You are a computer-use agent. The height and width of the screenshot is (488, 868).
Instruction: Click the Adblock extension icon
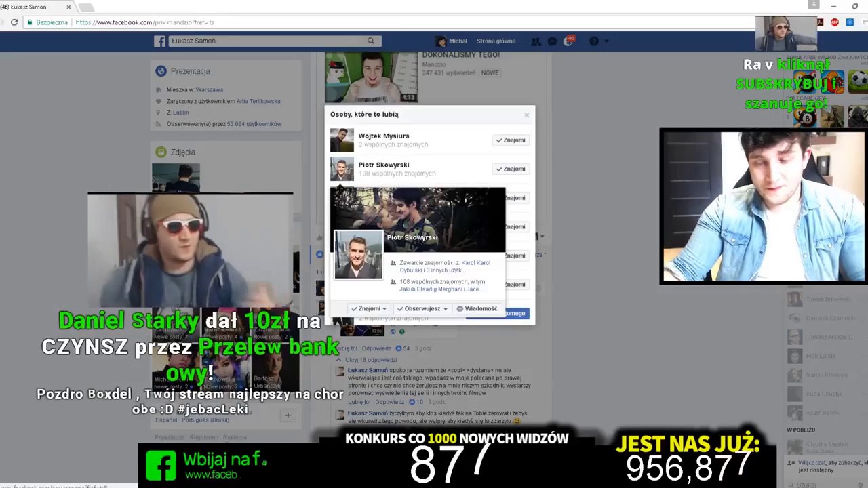pyautogui.click(x=835, y=22)
